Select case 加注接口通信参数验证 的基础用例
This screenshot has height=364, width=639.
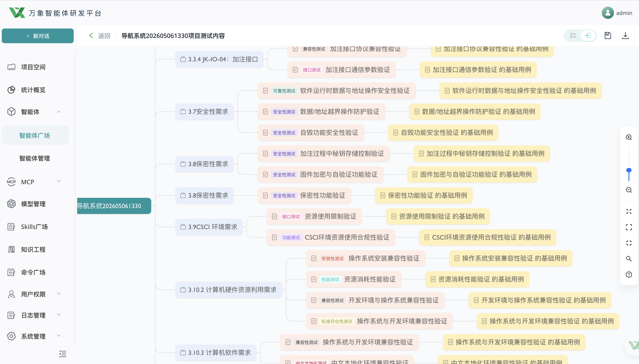[478, 70]
